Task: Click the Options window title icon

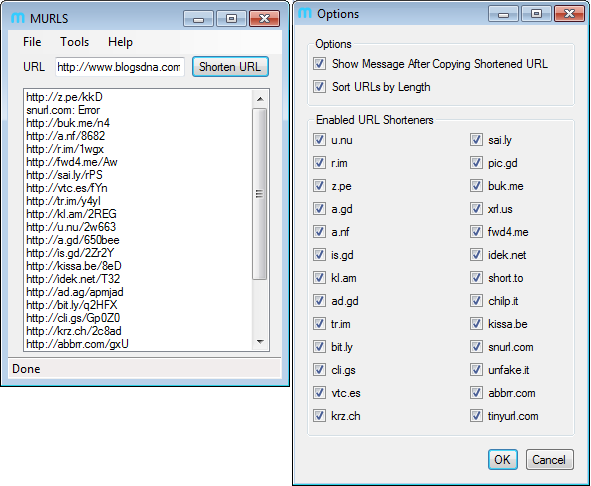Action: [x=305, y=13]
